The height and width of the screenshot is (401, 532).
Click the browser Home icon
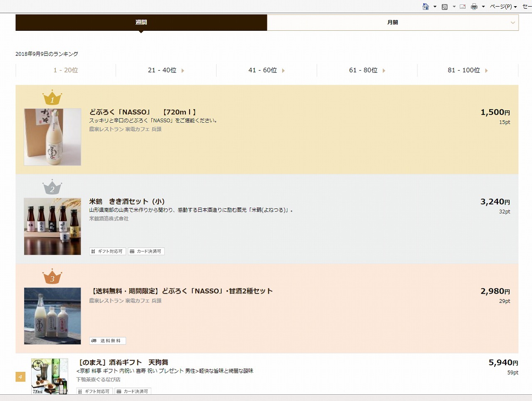[x=426, y=7]
